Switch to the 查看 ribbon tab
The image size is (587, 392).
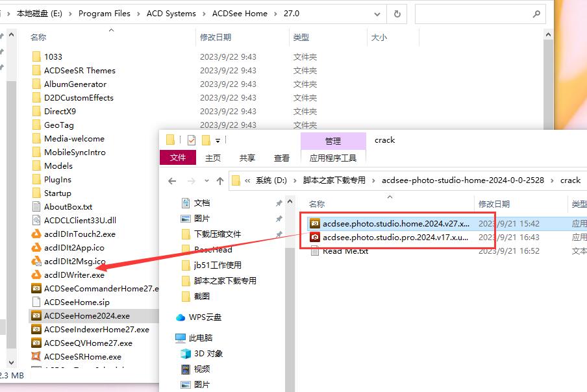282,158
